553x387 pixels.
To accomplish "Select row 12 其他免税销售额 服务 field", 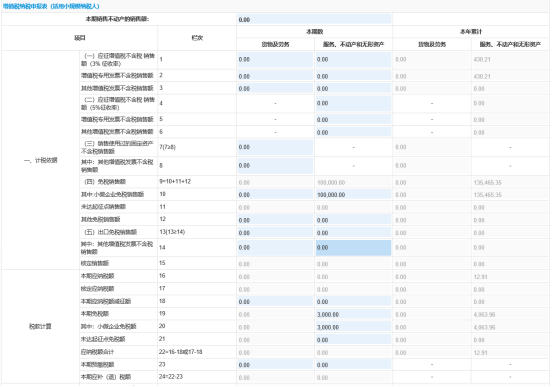I will click(353, 220).
